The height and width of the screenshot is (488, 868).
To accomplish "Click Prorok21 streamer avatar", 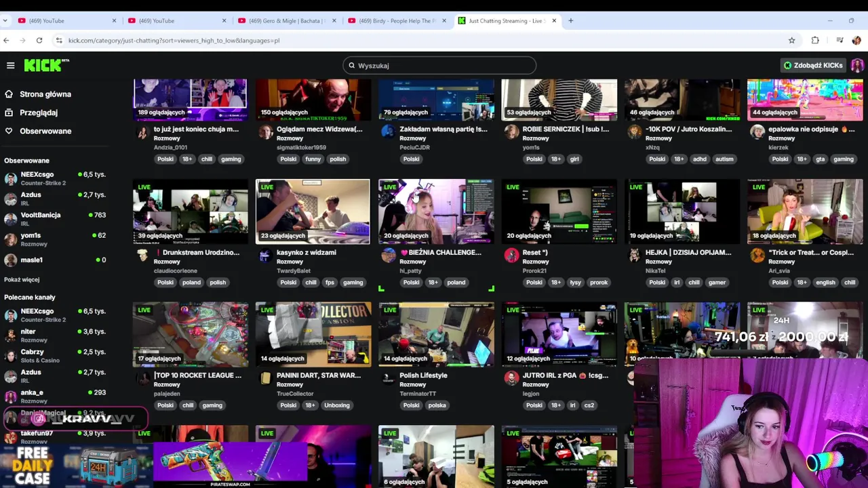I will (511, 255).
